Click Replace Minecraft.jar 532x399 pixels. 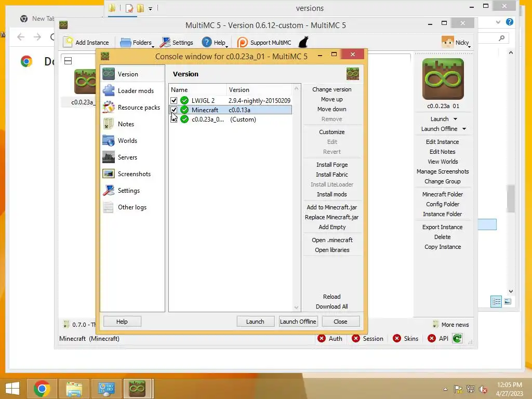332,217
